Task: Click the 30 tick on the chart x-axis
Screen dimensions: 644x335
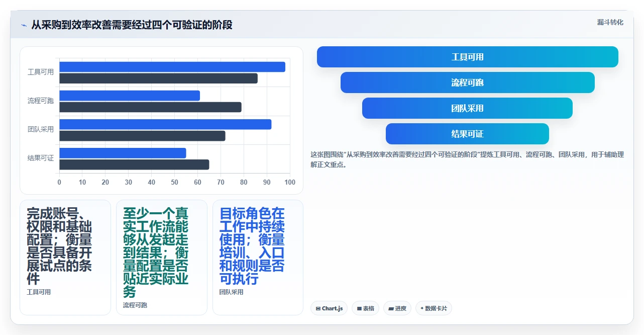Action: click(x=129, y=182)
